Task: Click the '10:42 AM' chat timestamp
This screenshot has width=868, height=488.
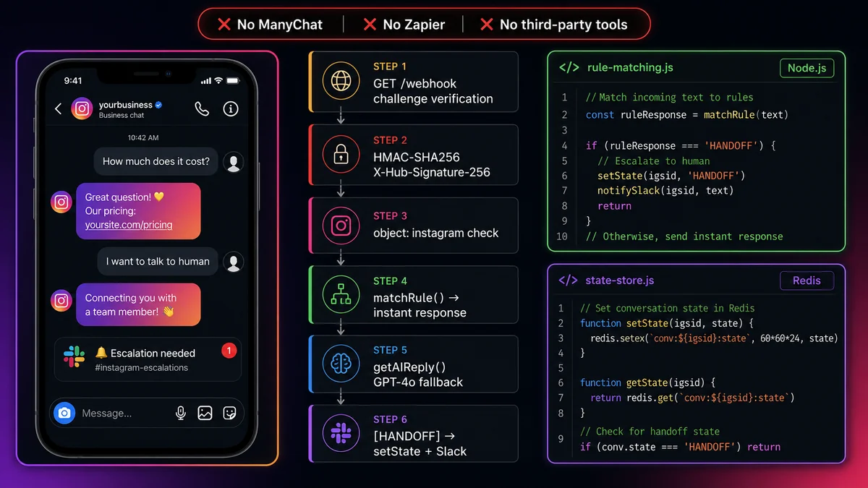Action: 143,137
